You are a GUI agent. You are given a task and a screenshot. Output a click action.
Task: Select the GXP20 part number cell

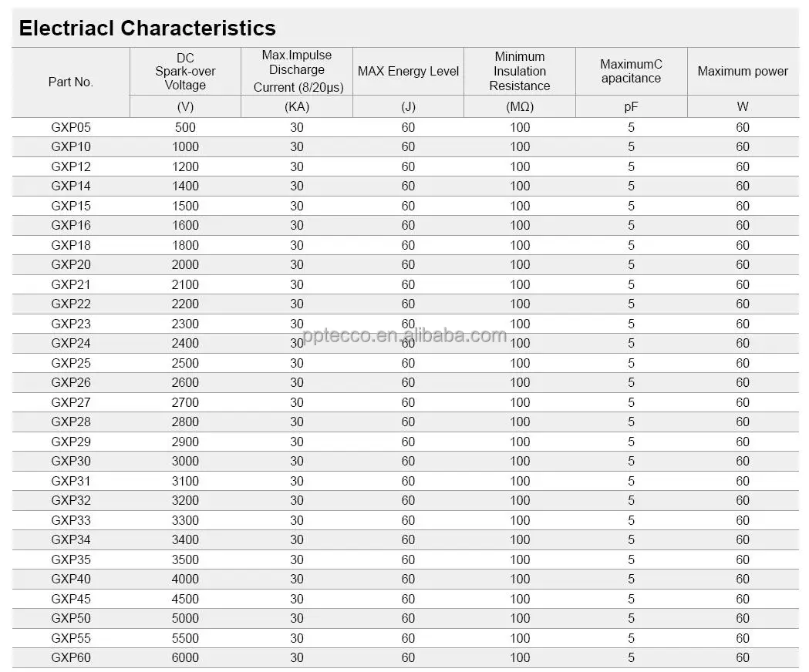71,264
